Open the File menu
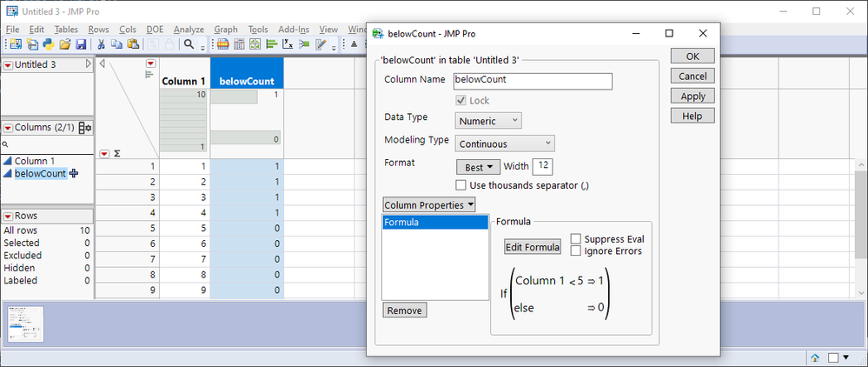The width and height of the screenshot is (868, 367). (12, 30)
